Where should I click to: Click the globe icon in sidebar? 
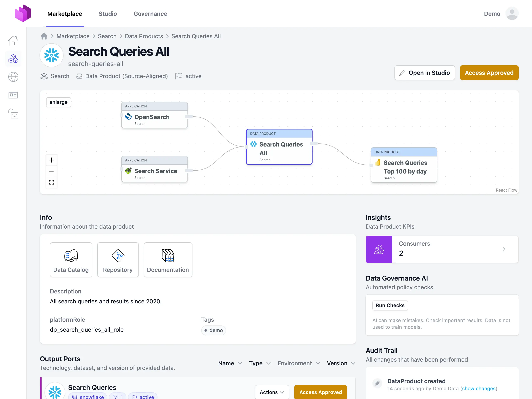pos(13,77)
